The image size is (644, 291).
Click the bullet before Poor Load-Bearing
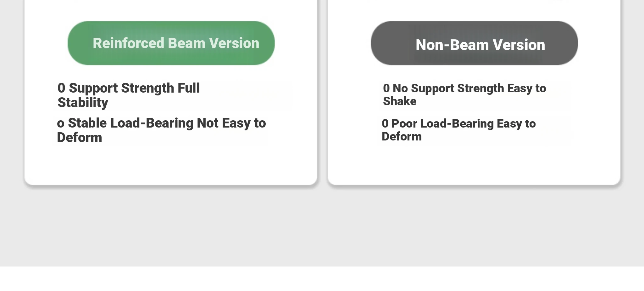385,124
